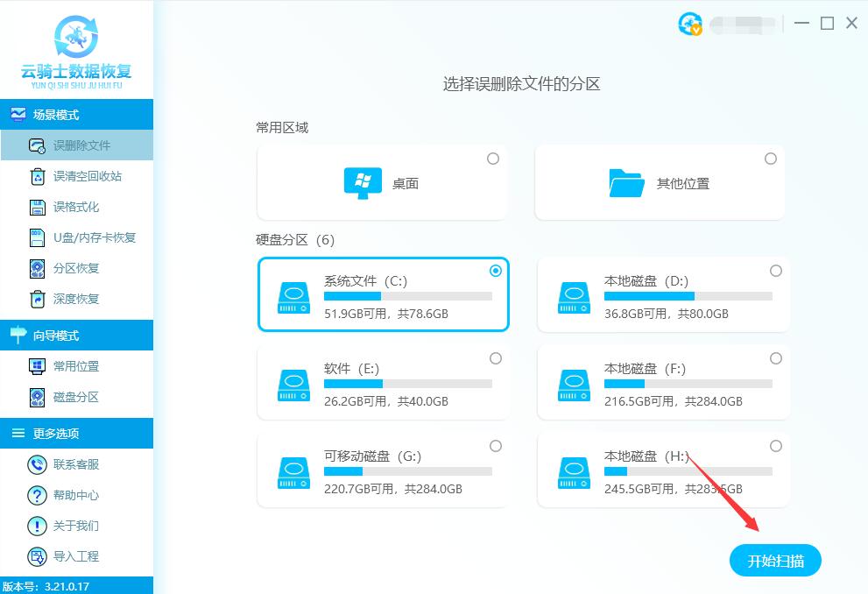The height and width of the screenshot is (594, 868).
Task: Click F: drive usage bar
Action: pyautogui.click(x=688, y=384)
